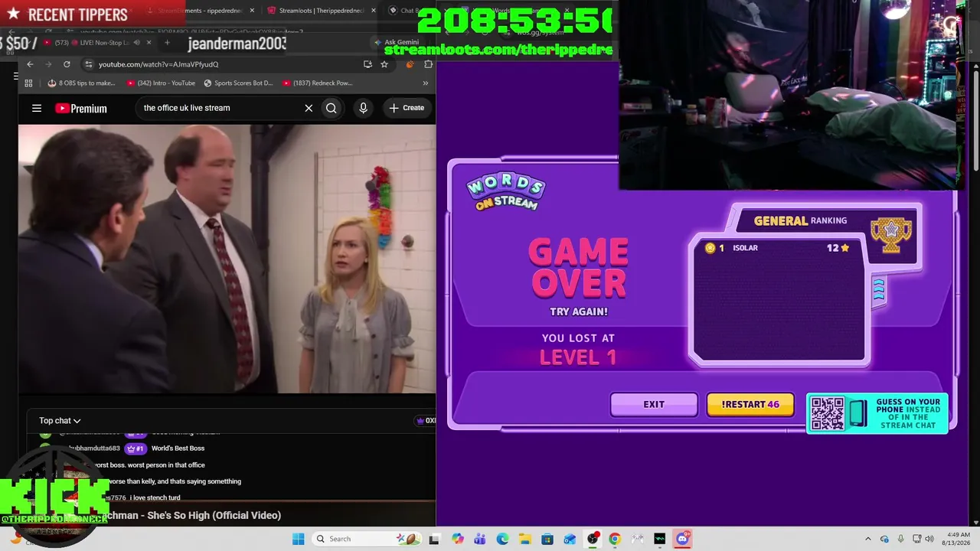Image resolution: width=980 pixels, height=551 pixels.
Task: Click the Ask Gemini button
Action: 396,42
